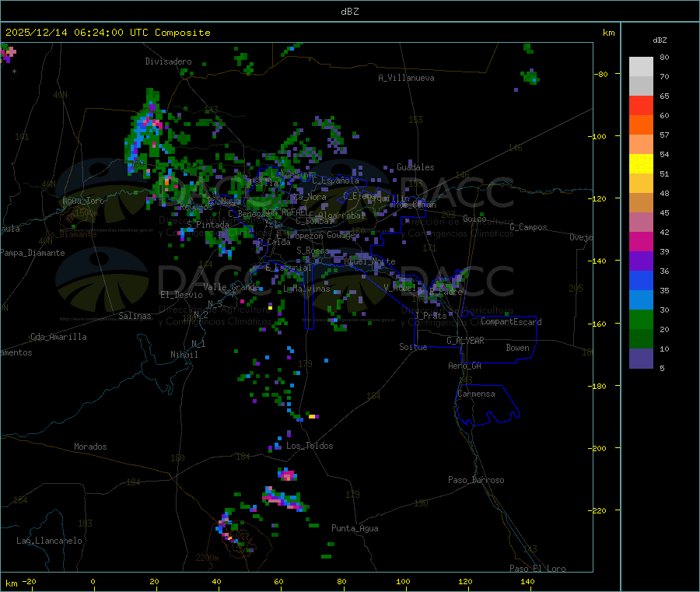Select the red 65 dBZ legend color
This screenshot has height=592, width=700.
(x=641, y=106)
